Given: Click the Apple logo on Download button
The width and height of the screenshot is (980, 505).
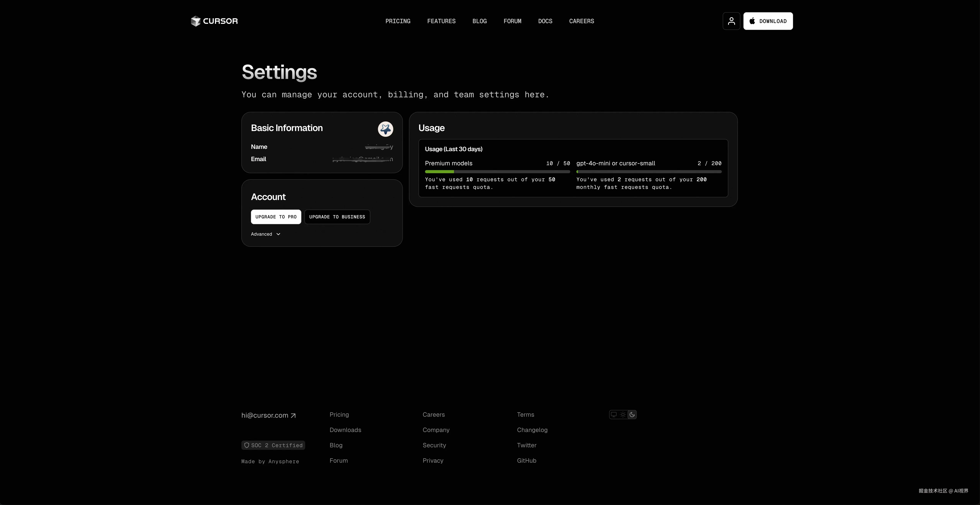Looking at the screenshot, I should click(x=752, y=21).
